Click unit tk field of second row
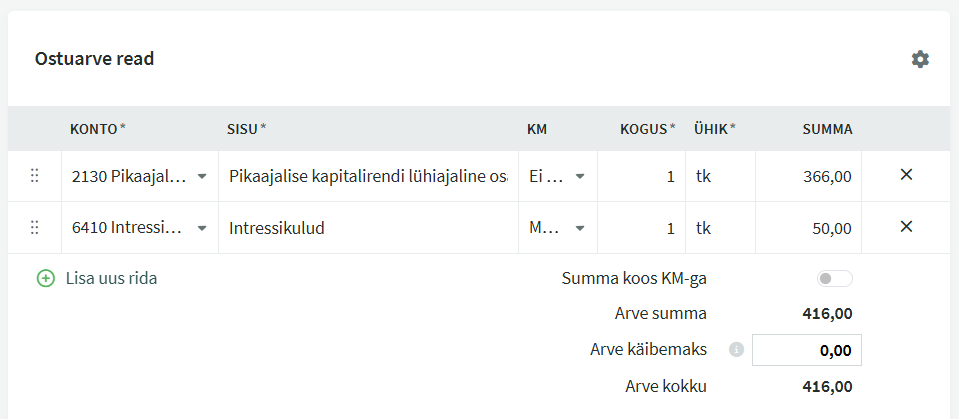Image resolution: width=959 pixels, height=419 pixels. click(720, 228)
